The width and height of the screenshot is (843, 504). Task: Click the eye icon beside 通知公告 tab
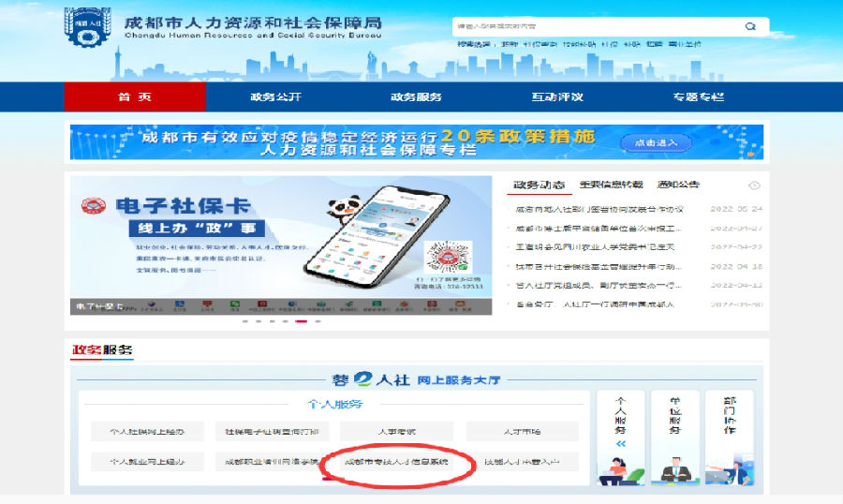pyautogui.click(x=754, y=185)
